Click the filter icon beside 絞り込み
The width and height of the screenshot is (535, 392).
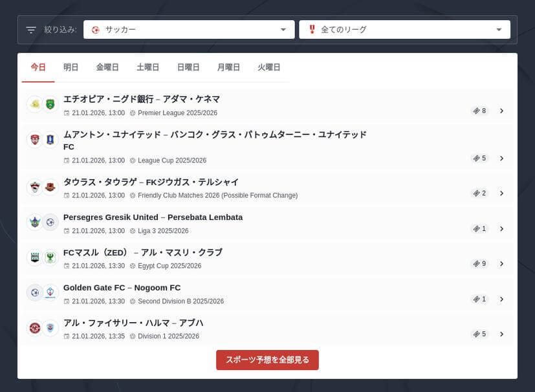point(31,30)
